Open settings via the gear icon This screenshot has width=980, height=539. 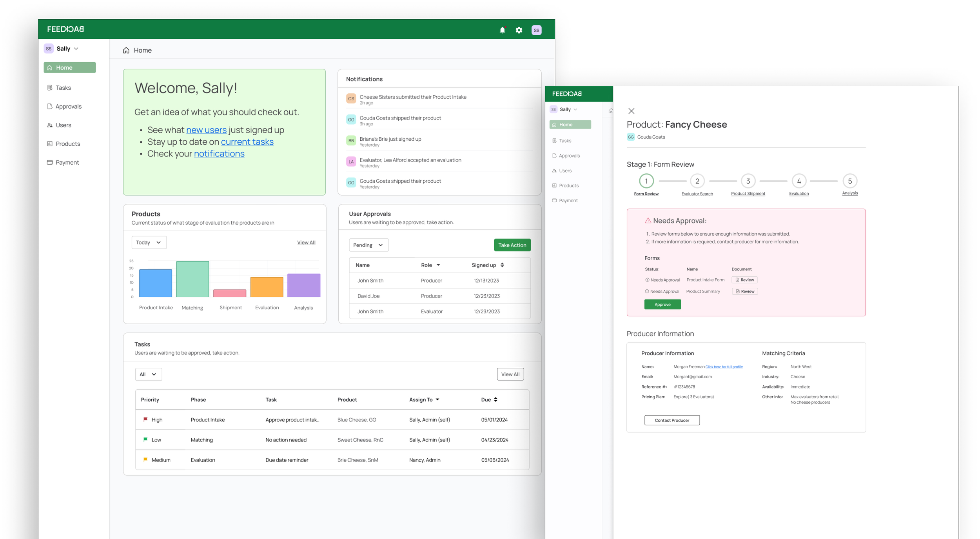click(x=519, y=30)
